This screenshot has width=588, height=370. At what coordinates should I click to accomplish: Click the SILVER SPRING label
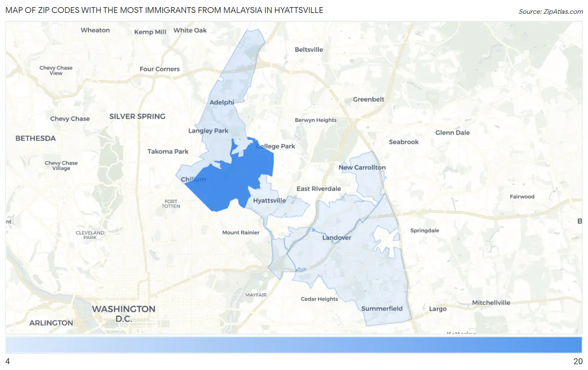tap(137, 116)
